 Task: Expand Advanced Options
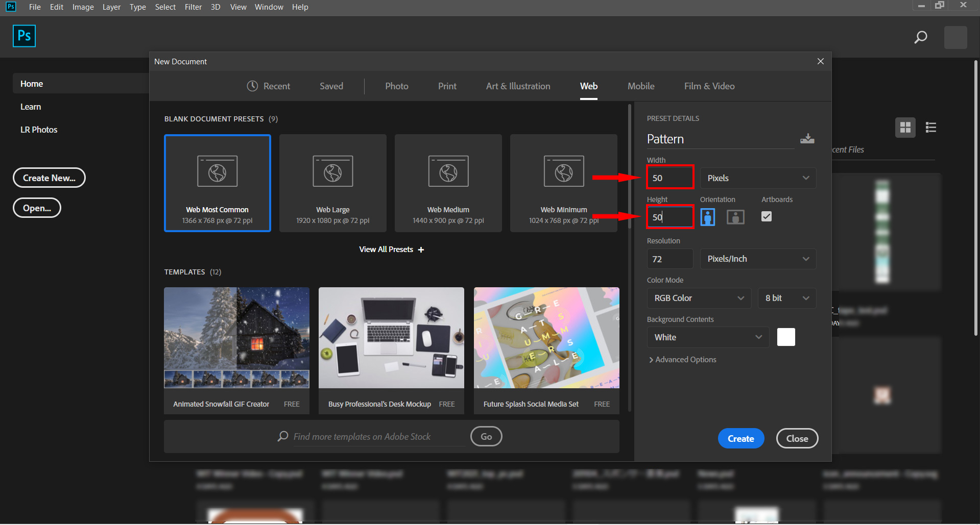[682, 360]
